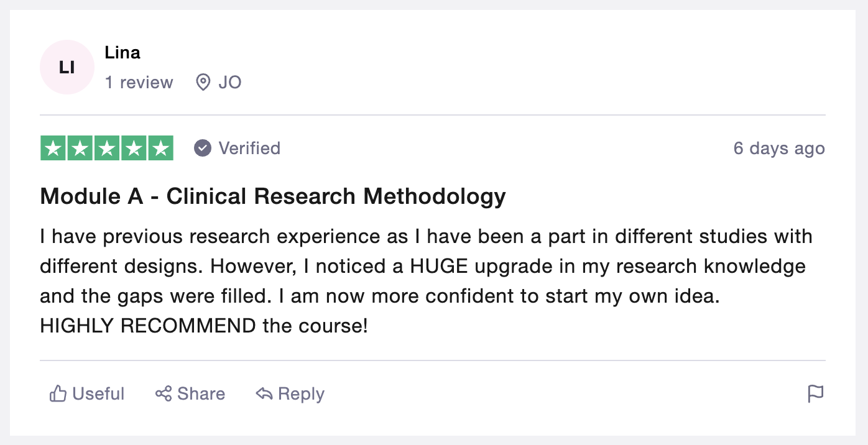868x445 pixels.
Task: Flag this review using the flag icon
Action: point(815,393)
